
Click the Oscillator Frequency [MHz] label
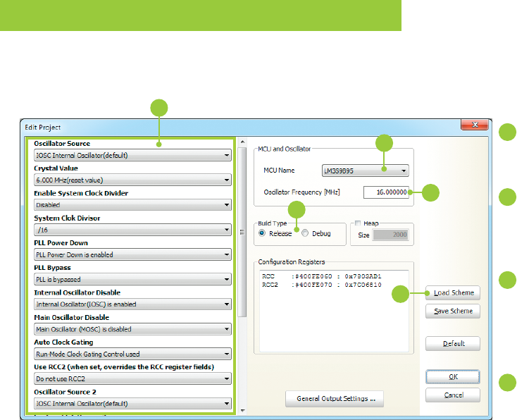301,192
